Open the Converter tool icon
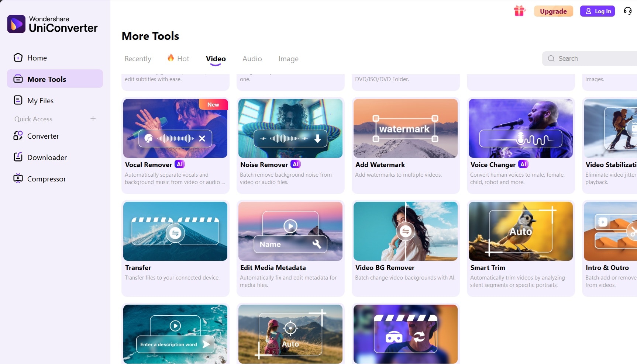 [18, 136]
